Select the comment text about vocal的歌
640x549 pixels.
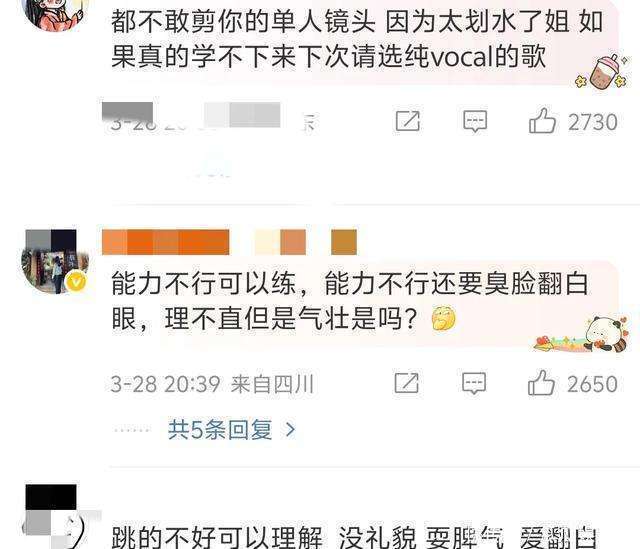click(x=357, y=39)
